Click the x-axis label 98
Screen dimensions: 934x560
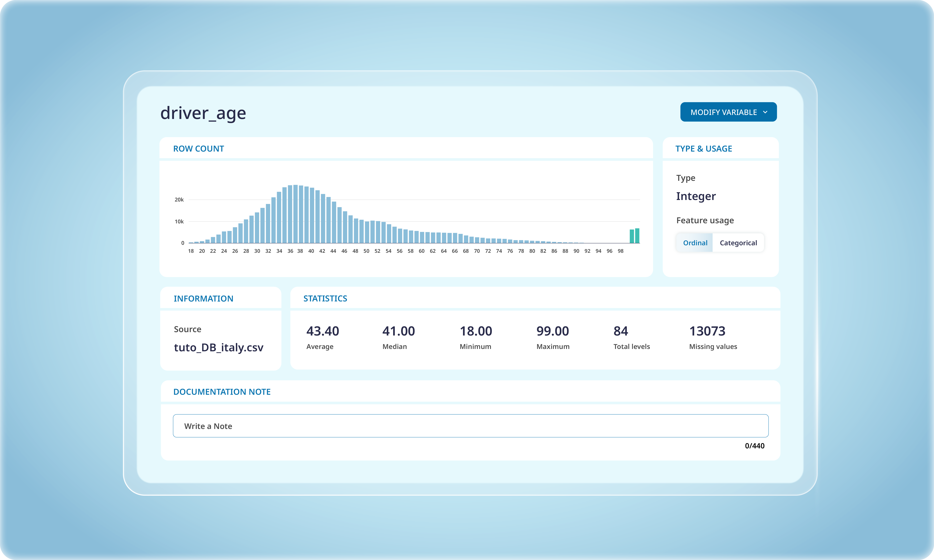[x=621, y=251]
